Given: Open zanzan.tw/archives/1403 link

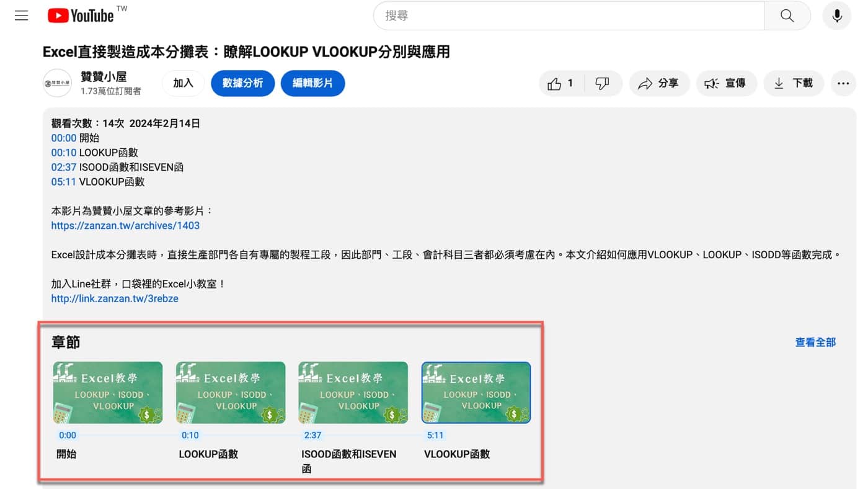Looking at the screenshot, I should (x=125, y=226).
